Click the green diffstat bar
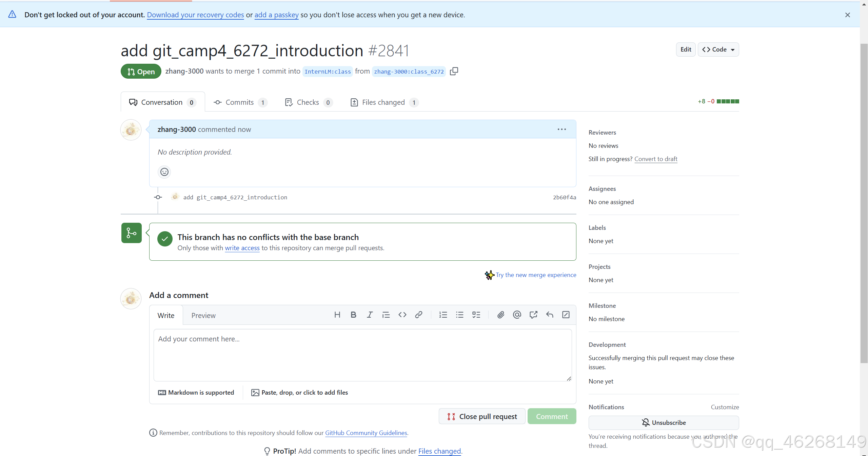 point(728,101)
